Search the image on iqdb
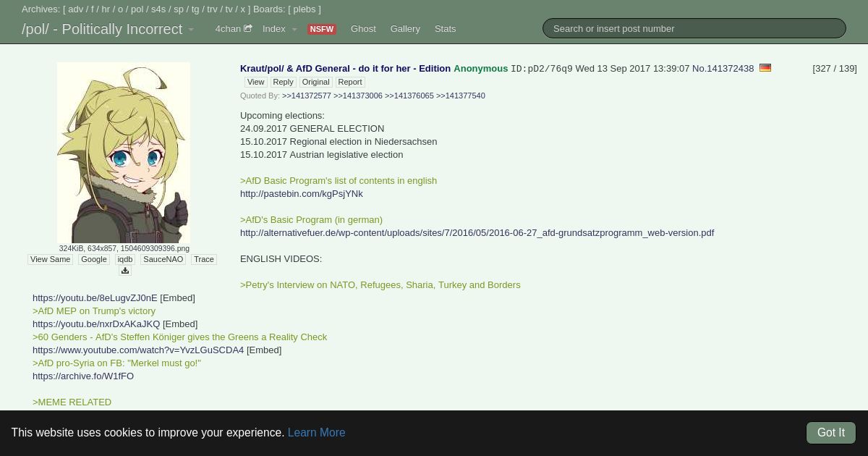This screenshot has height=456, width=868. 125,259
